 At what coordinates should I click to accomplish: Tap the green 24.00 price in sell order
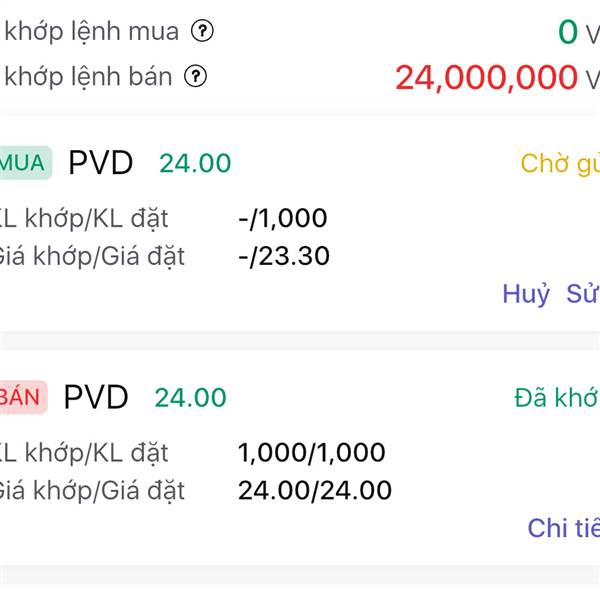click(191, 398)
